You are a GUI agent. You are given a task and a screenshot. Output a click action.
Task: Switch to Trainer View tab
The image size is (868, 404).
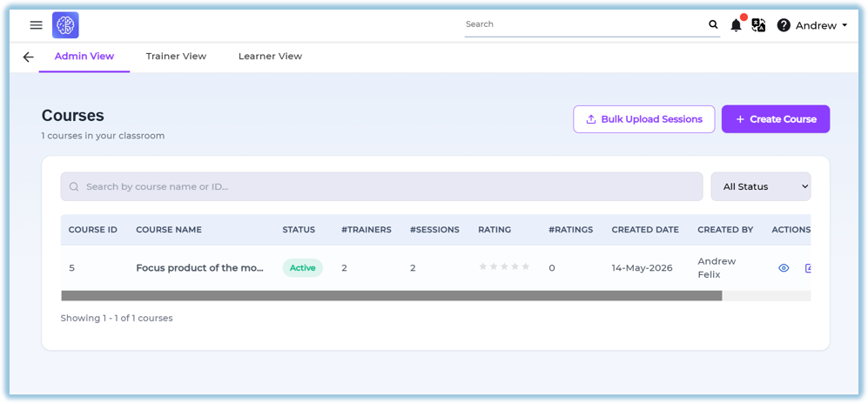176,57
